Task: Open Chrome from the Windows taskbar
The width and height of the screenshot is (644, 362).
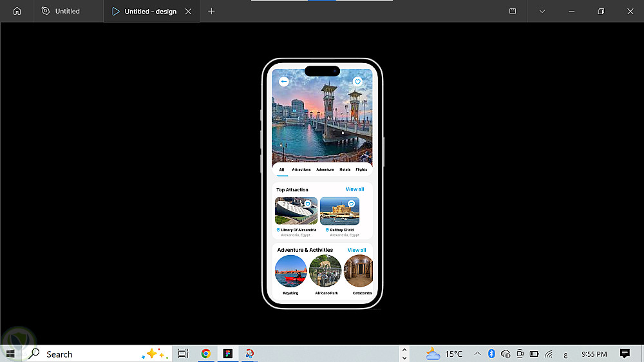Action: pyautogui.click(x=206, y=354)
